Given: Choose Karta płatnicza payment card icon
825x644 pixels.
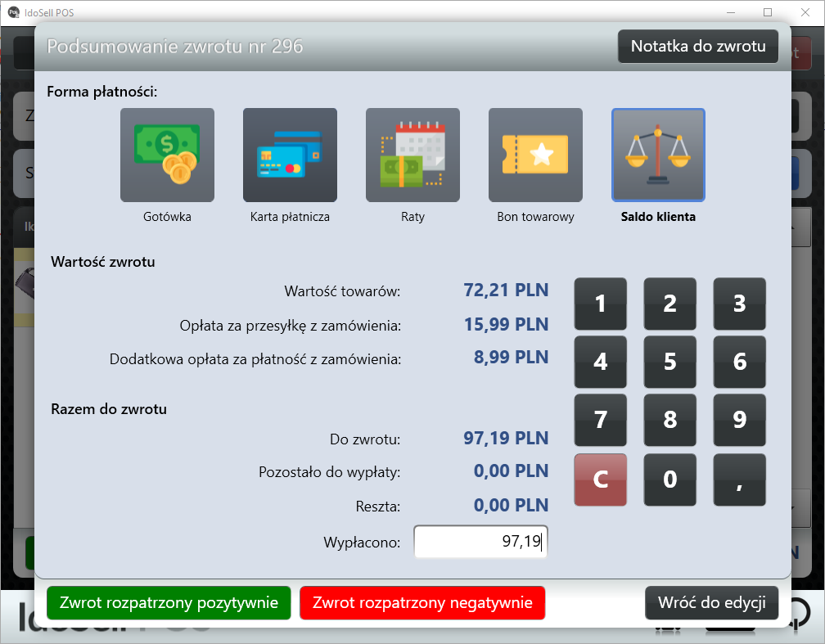Looking at the screenshot, I should [290, 155].
